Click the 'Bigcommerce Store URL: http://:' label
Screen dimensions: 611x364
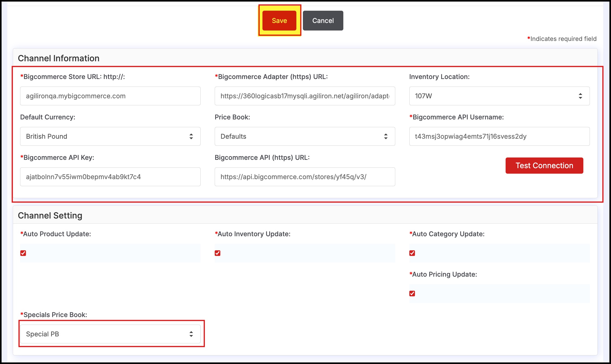click(x=73, y=77)
